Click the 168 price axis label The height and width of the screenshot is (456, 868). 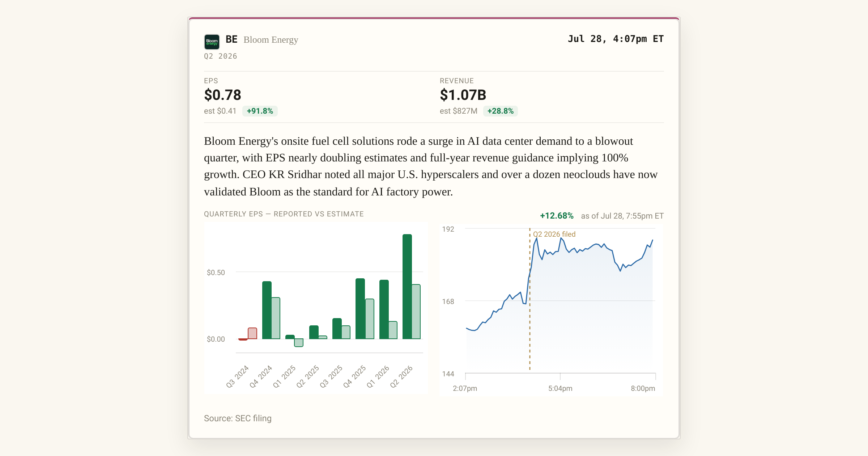coord(448,301)
